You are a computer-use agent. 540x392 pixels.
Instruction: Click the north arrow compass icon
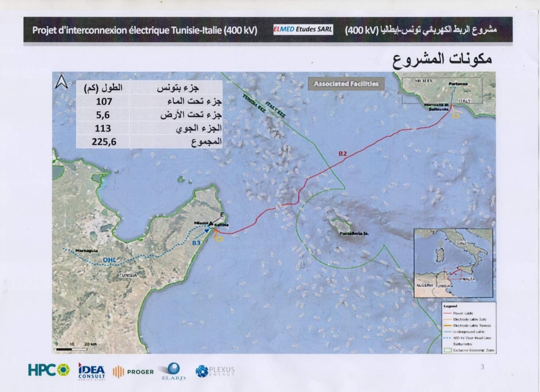point(62,83)
